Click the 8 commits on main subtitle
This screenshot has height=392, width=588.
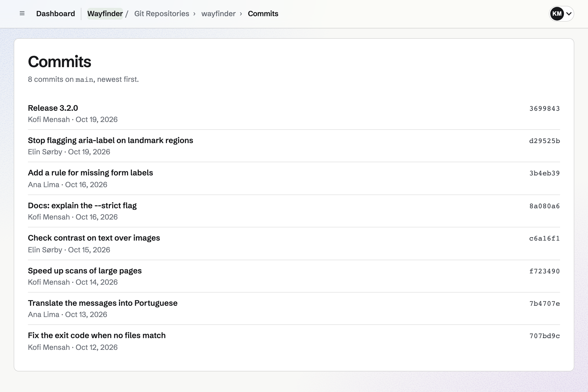(83, 79)
